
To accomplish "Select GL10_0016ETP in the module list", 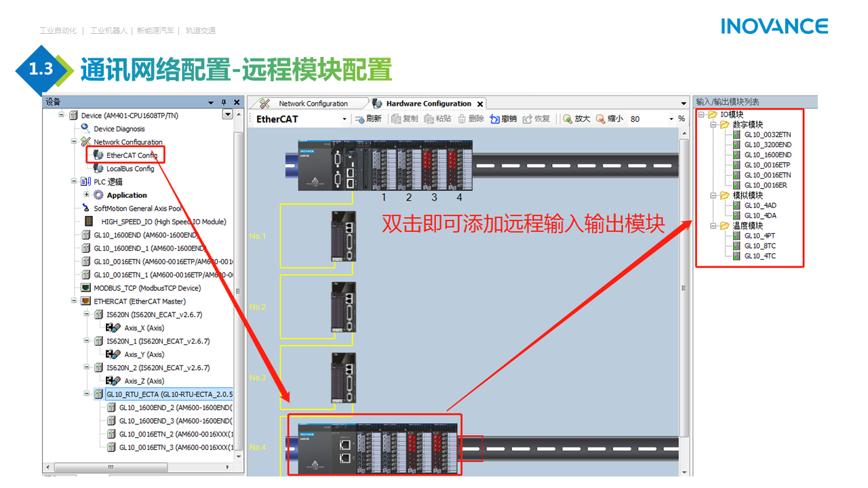I will [x=768, y=165].
